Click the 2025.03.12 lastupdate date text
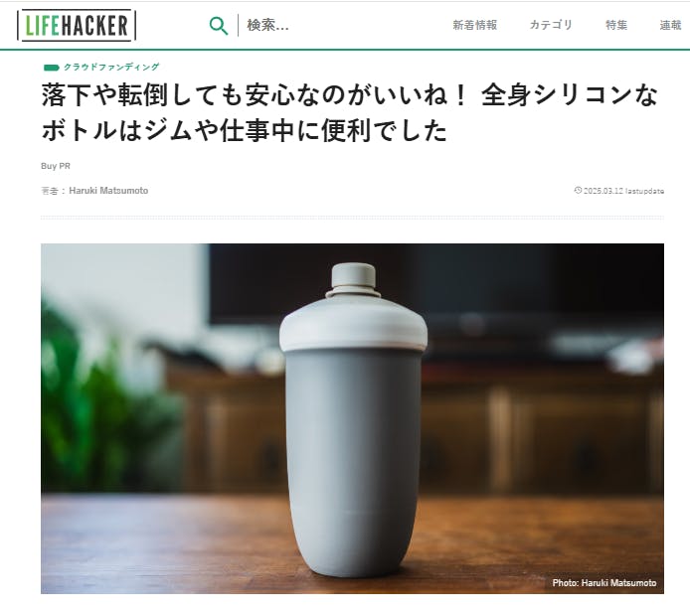690x616 pixels. coord(623,191)
